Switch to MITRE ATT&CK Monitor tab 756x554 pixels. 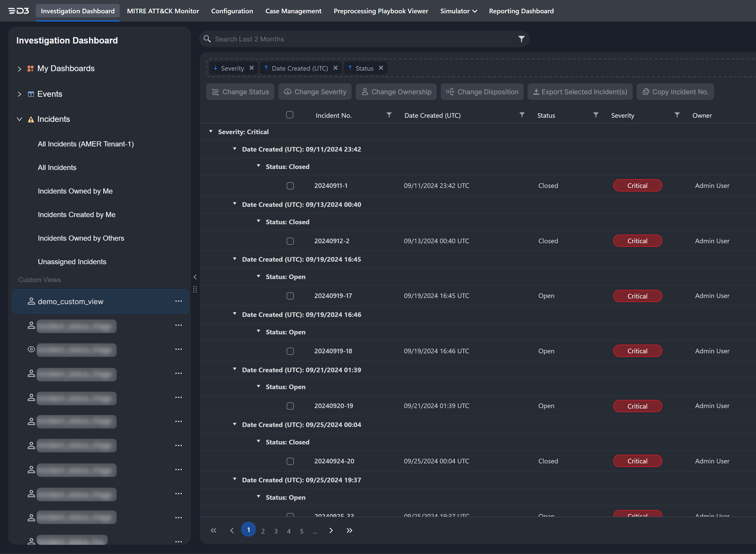pos(163,11)
